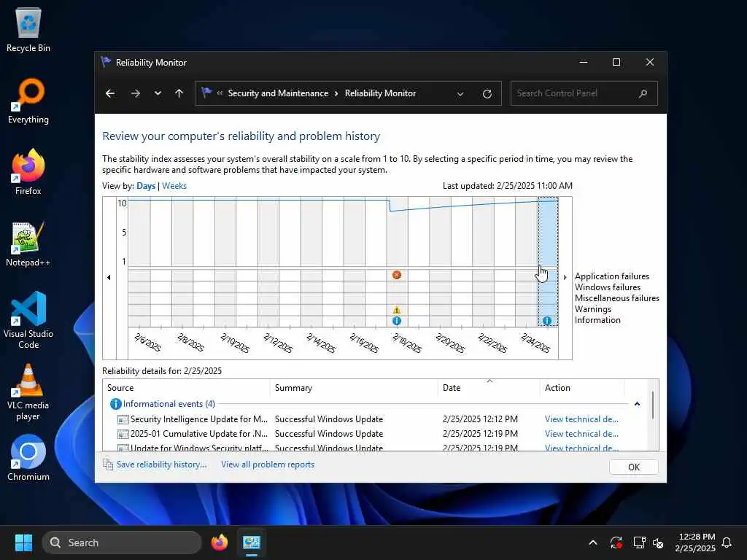
Task: Click the Reliability Monitor title bar flag icon
Action: pyautogui.click(x=106, y=62)
